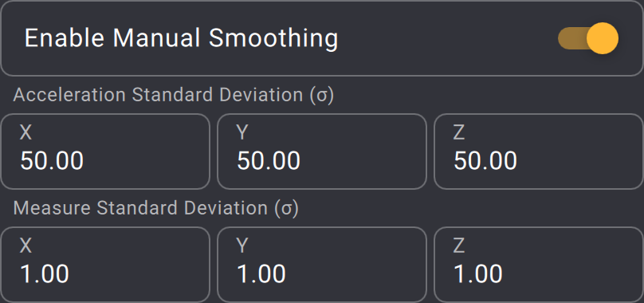Click the orange knob of the smoothing switch
This screenshot has height=303, width=644.
tap(603, 38)
